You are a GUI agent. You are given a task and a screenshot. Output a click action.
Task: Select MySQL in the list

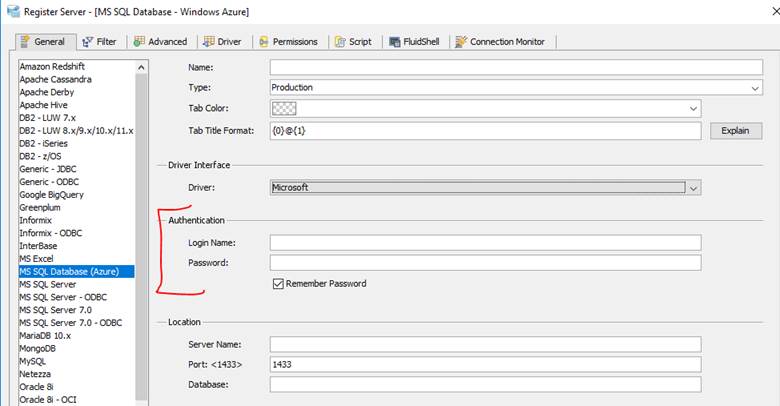33,361
